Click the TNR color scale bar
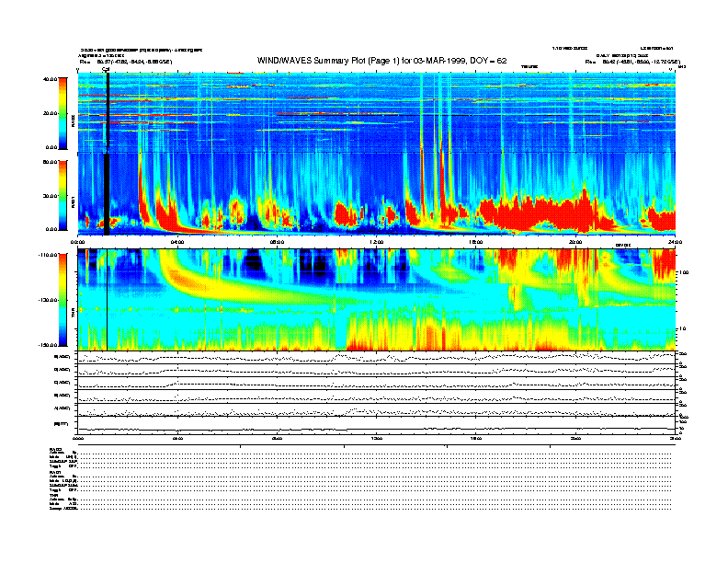This screenshot has width=728, height=563. click(63, 300)
